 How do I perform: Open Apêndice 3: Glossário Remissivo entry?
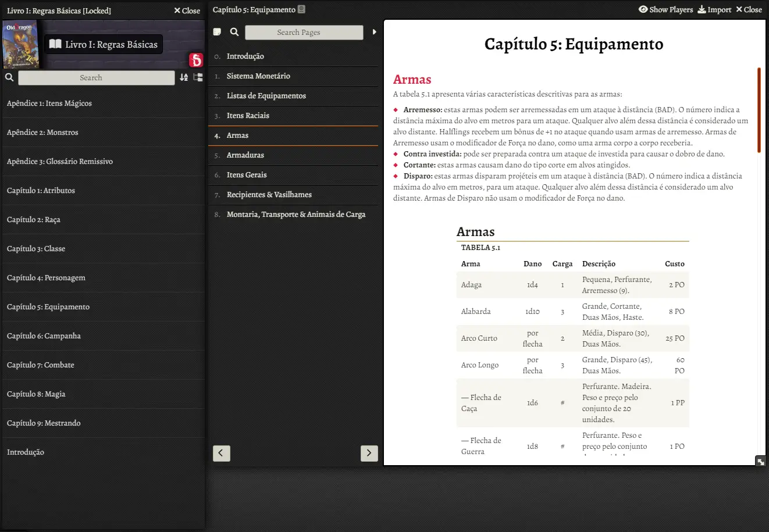[104, 162]
